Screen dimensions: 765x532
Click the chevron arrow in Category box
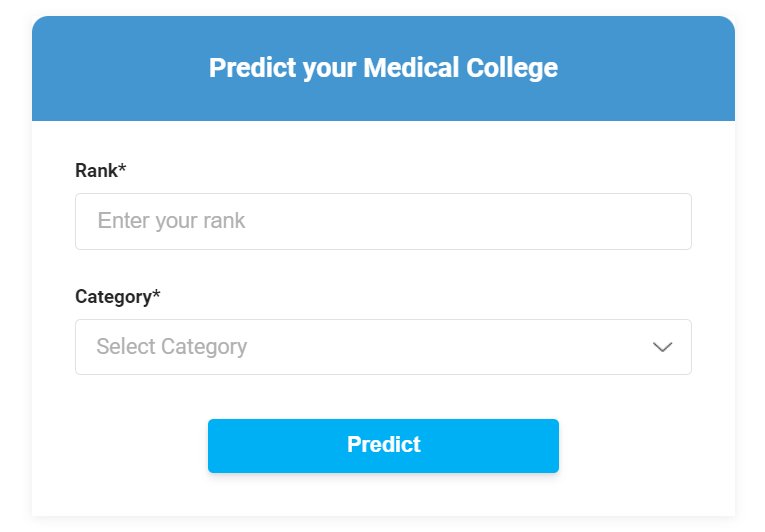tap(662, 347)
